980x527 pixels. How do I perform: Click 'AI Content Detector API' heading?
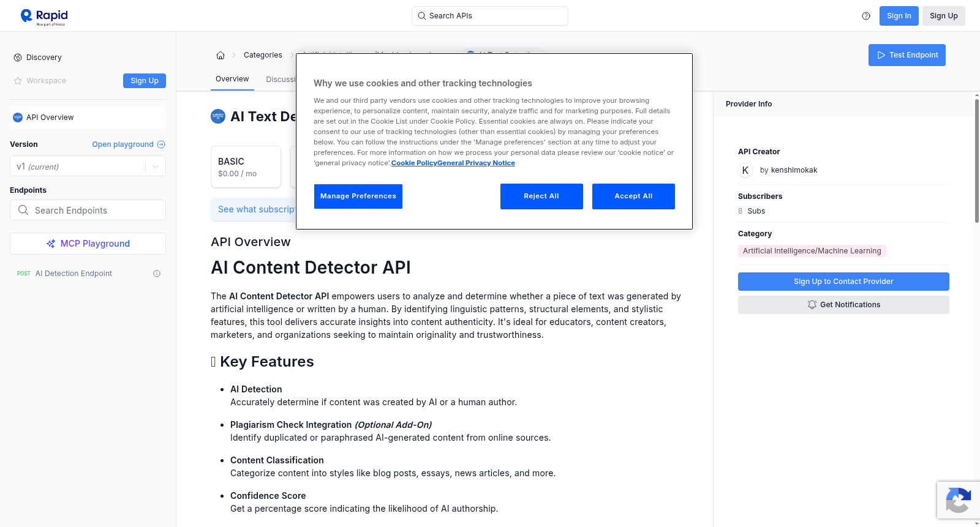pos(311,267)
